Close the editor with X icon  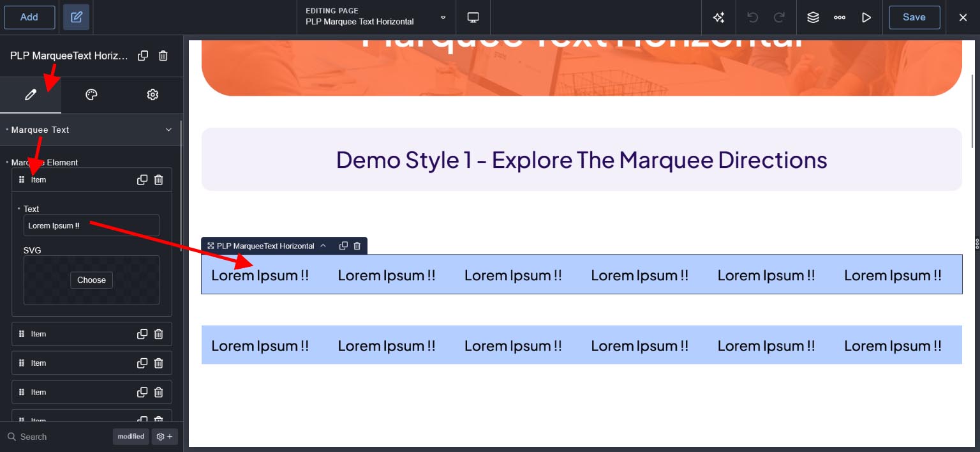[x=963, y=17]
